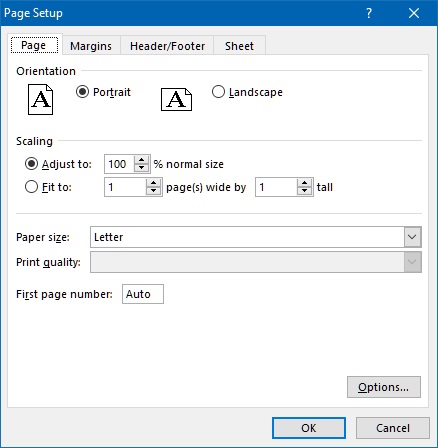This screenshot has width=438, height=448.
Task: Decrease the Adjust to percentage spinner
Action: (x=142, y=168)
